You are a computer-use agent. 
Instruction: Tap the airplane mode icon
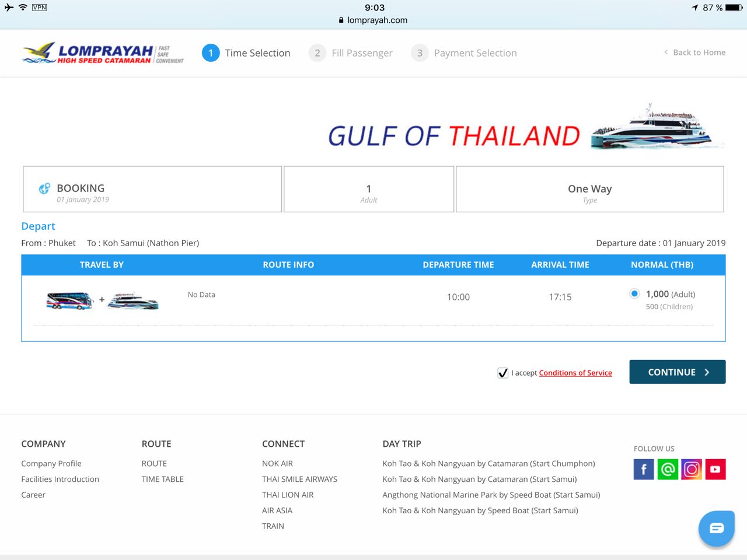tap(8, 8)
